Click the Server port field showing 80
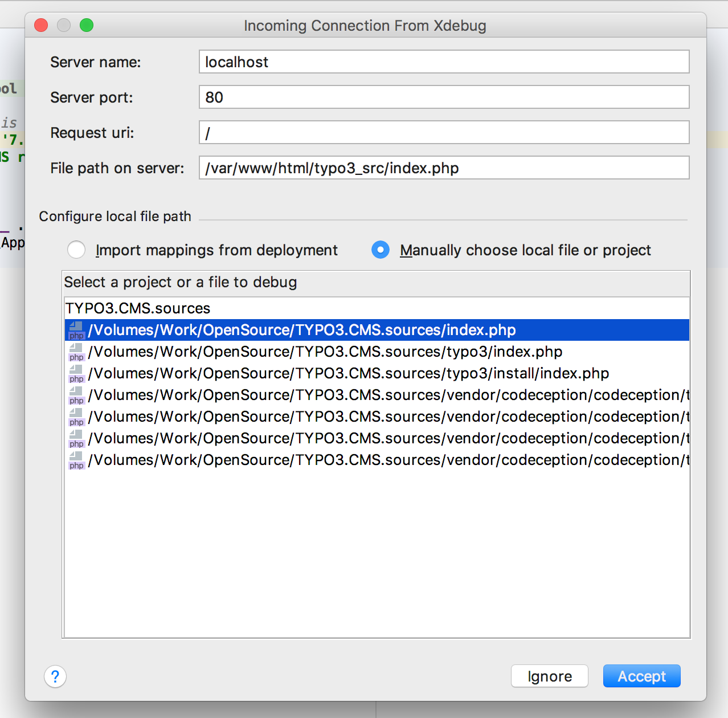Viewport: 728px width, 718px height. click(444, 97)
